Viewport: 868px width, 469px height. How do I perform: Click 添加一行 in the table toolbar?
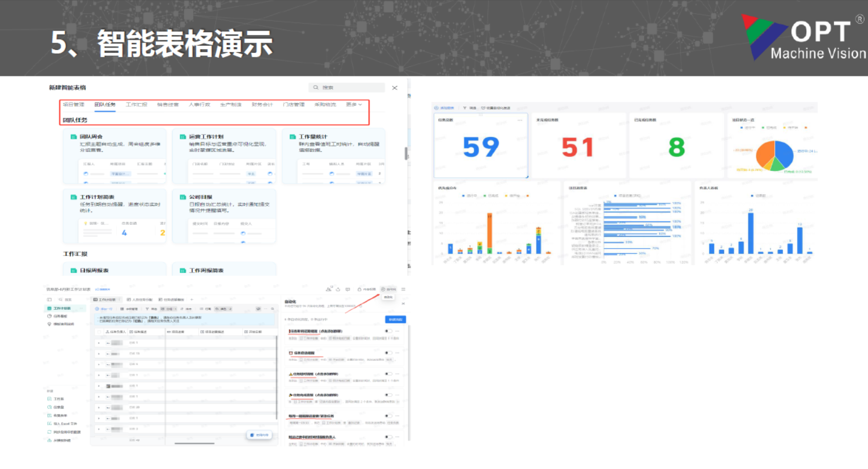104,309
